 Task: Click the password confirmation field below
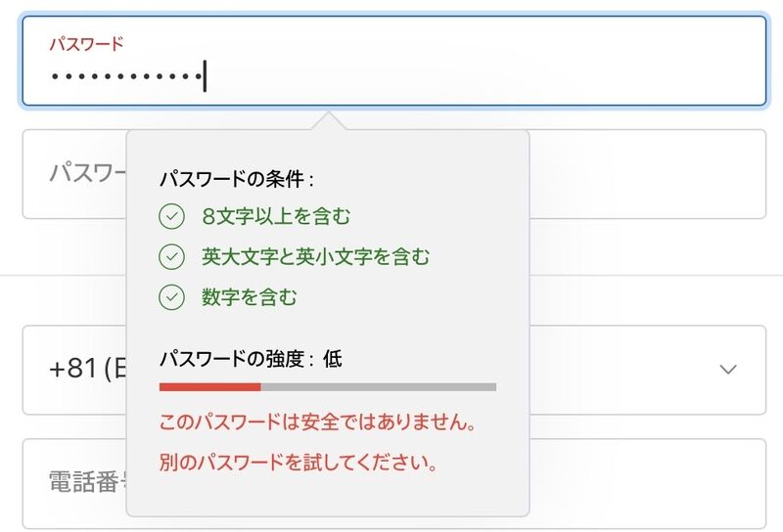point(394,174)
